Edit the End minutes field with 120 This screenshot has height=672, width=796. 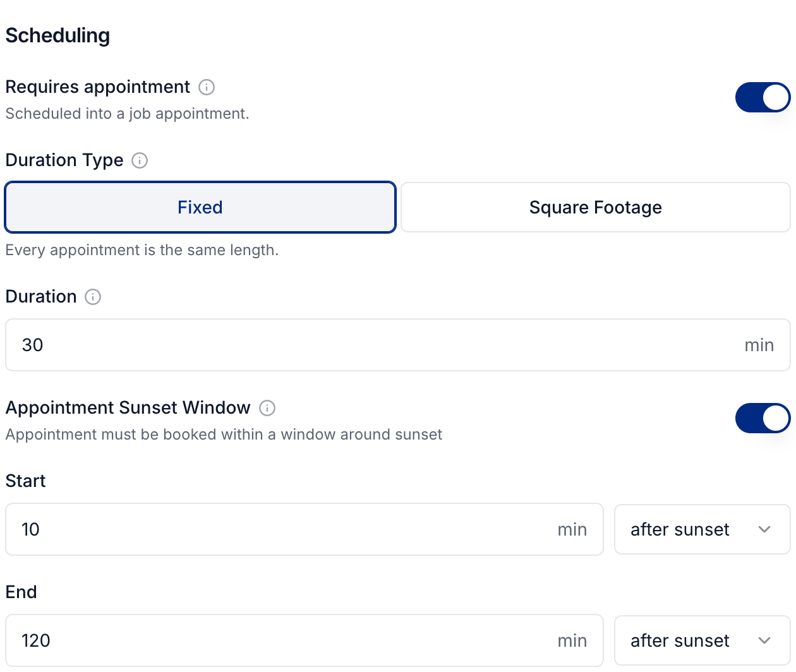pyautogui.click(x=305, y=640)
